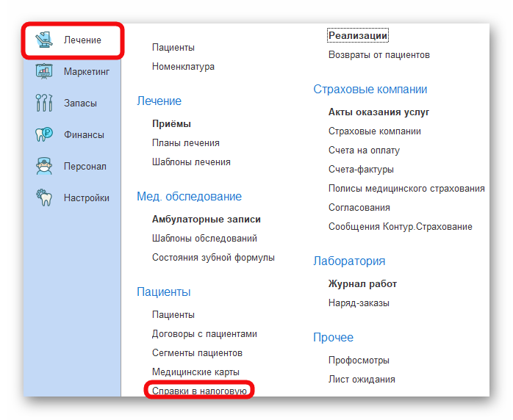Click the blue Лечение group heading

(159, 101)
